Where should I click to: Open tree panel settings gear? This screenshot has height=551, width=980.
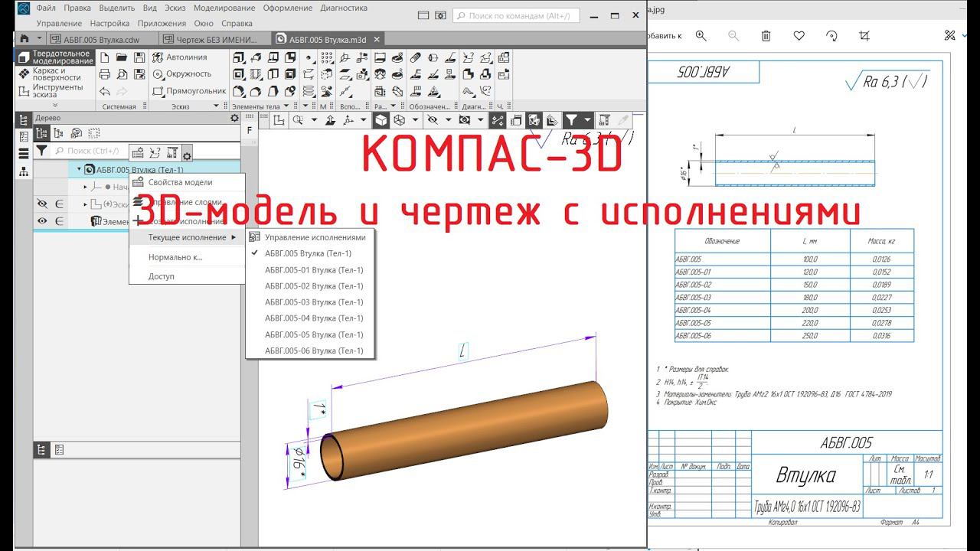pyautogui.click(x=234, y=118)
